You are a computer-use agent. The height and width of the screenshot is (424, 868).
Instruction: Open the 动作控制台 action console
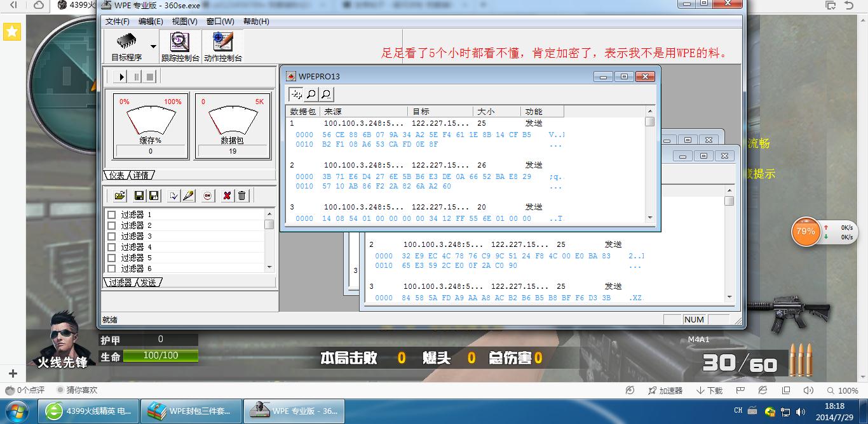tap(223, 46)
